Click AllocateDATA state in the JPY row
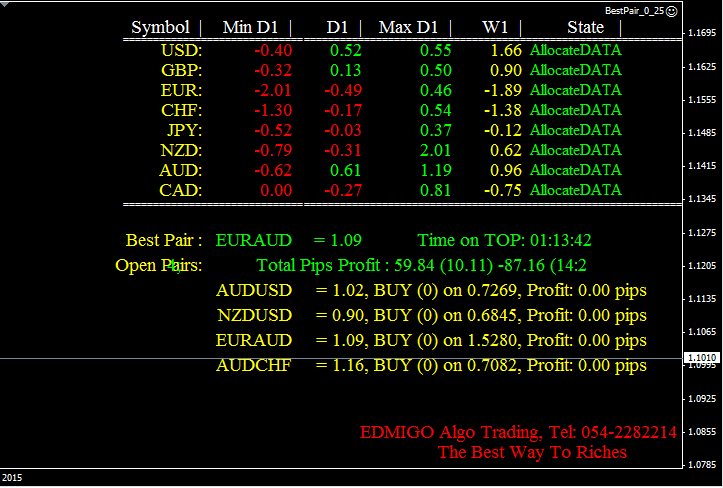Viewport: 723px width, 488px height. [x=575, y=130]
